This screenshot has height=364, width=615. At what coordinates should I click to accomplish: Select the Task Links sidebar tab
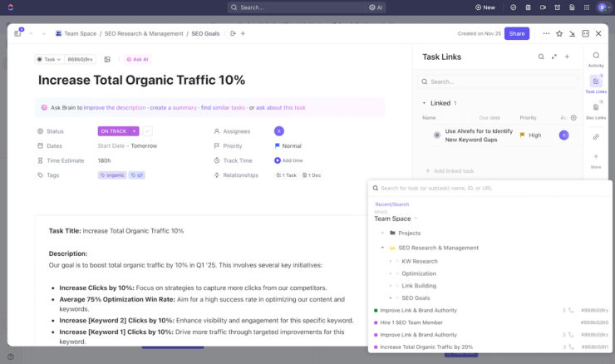(596, 82)
